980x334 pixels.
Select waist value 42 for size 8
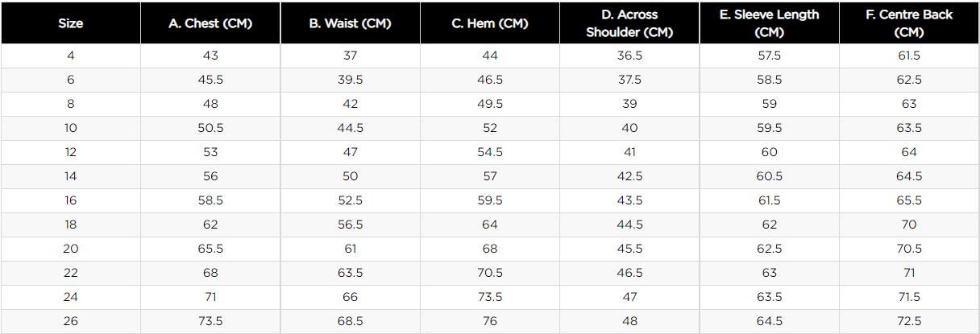350,104
